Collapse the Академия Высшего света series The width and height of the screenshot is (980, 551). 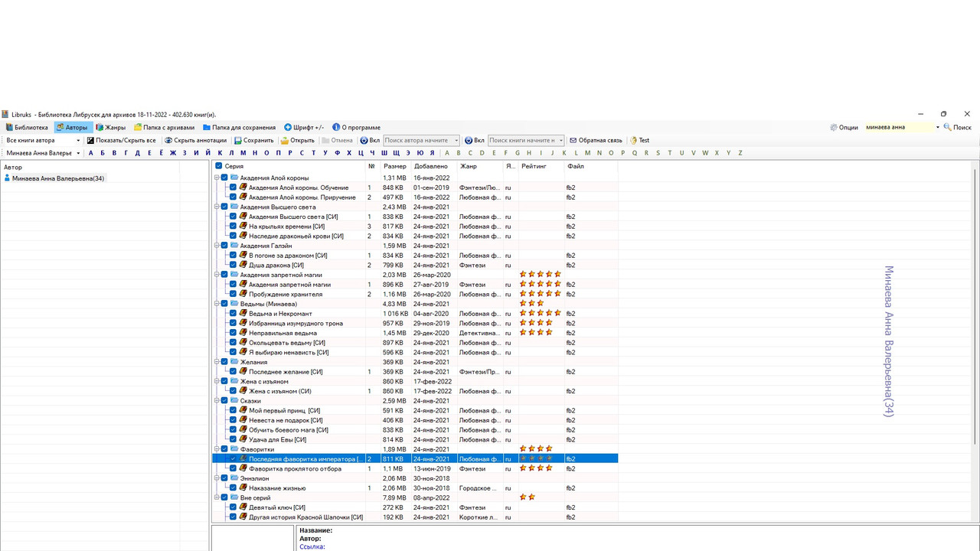(x=217, y=207)
